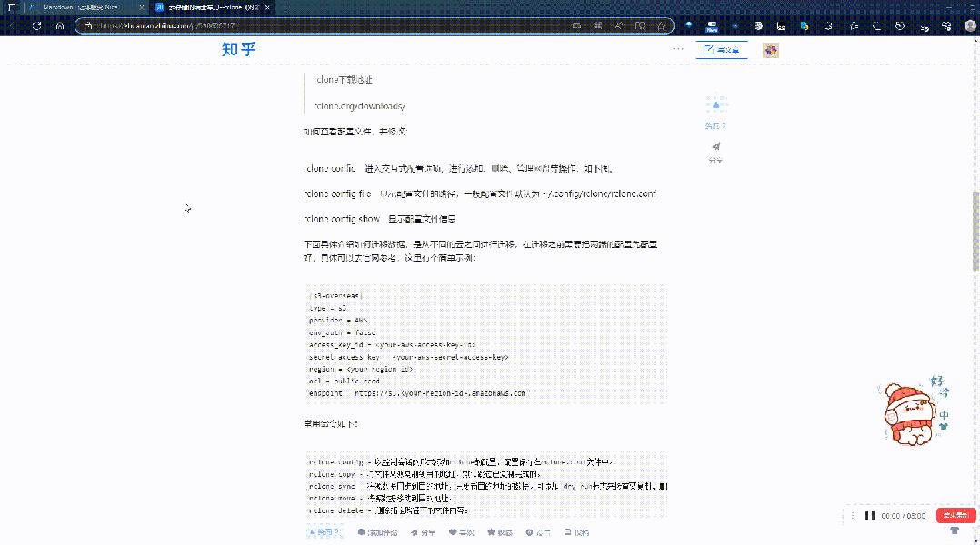Click share in the bottom action bar
Screen dimensions: 980x545
point(423,532)
